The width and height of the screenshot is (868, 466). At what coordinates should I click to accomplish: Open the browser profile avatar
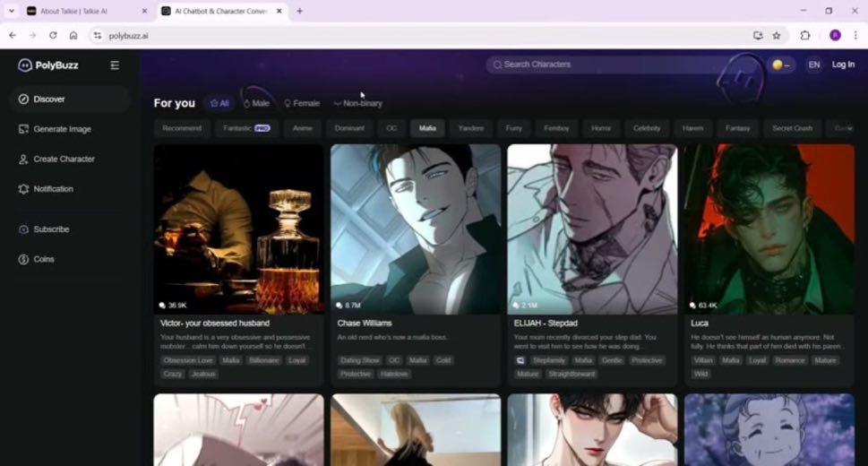(835, 36)
